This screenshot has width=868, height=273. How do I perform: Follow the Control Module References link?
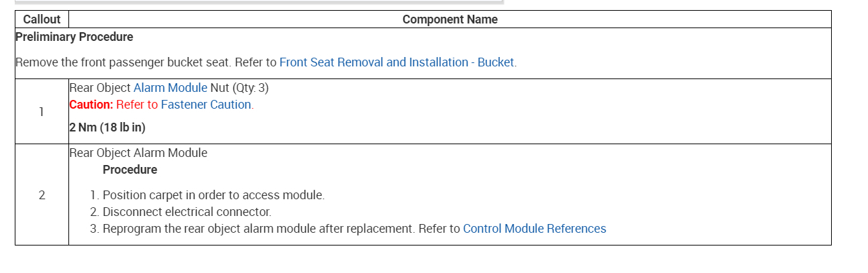coord(534,229)
